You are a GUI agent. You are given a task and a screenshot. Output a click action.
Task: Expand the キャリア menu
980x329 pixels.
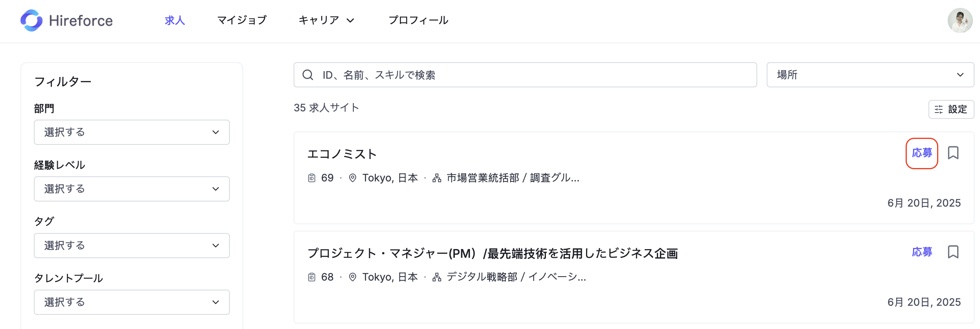click(x=327, y=20)
